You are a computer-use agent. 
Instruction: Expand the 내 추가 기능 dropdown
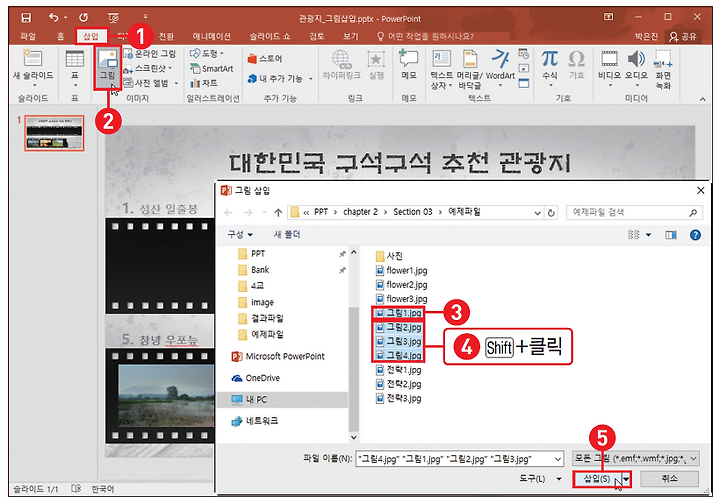(311, 79)
